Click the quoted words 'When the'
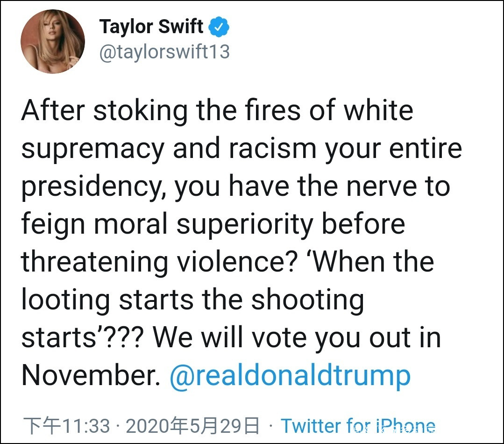This screenshot has width=504, height=444. pyautogui.click(x=372, y=262)
